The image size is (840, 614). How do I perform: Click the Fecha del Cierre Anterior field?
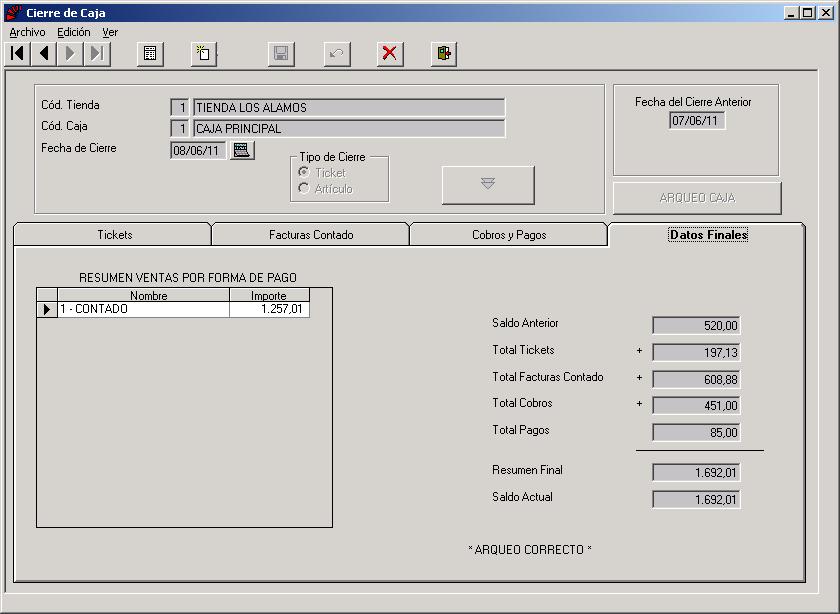(696, 121)
